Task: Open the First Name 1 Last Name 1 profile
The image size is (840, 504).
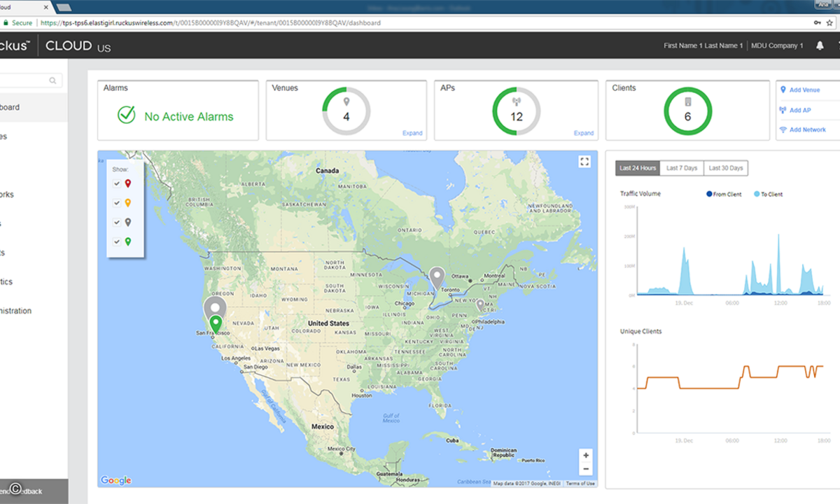Action: pos(703,45)
